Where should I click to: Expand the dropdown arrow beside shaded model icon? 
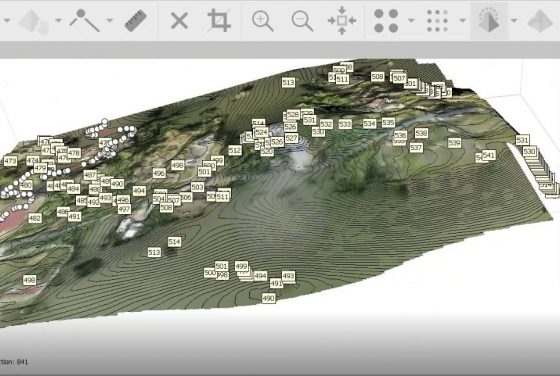click(x=514, y=21)
